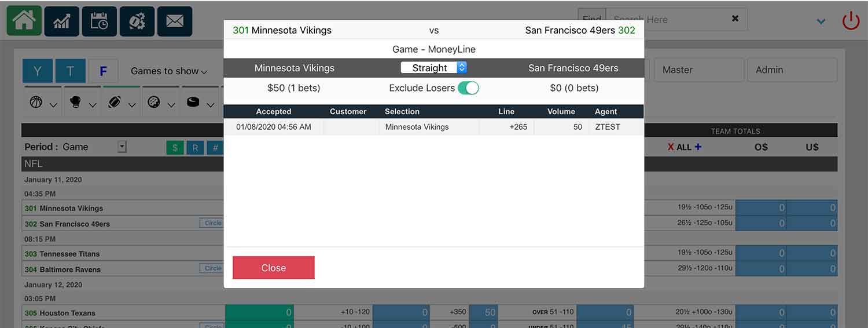Screen dimensions: 868x328
Task: Sort by the Volume column header
Action: point(561,111)
